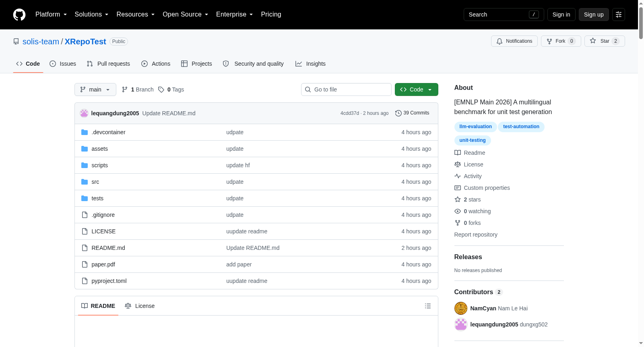Image resolution: width=644 pixels, height=347 pixels.
Task: Open the Projects tab
Action: [196, 64]
